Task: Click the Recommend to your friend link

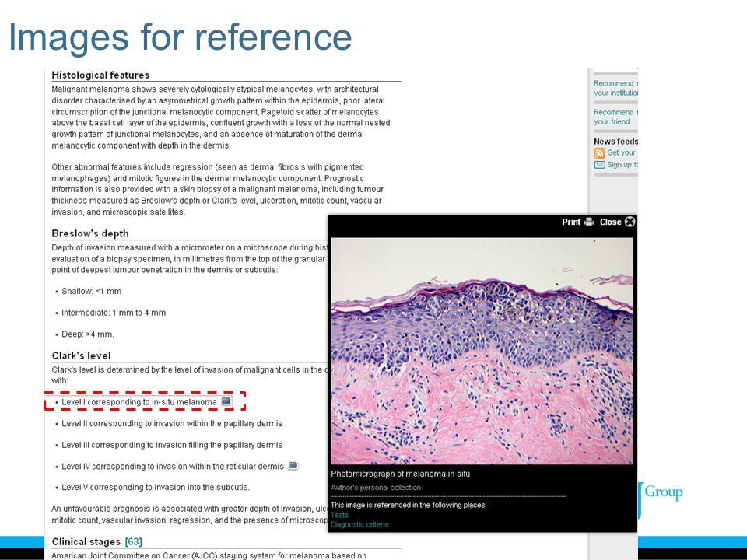Action: 615,117
